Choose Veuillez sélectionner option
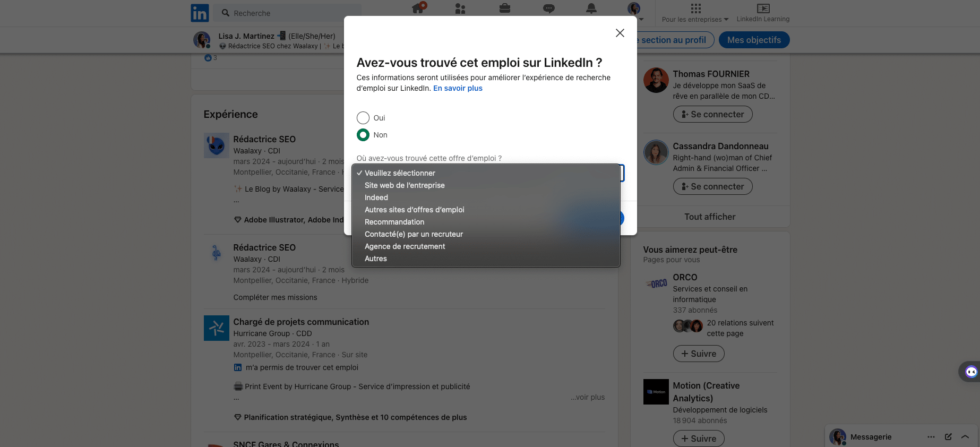This screenshot has height=447, width=980. (x=486, y=173)
